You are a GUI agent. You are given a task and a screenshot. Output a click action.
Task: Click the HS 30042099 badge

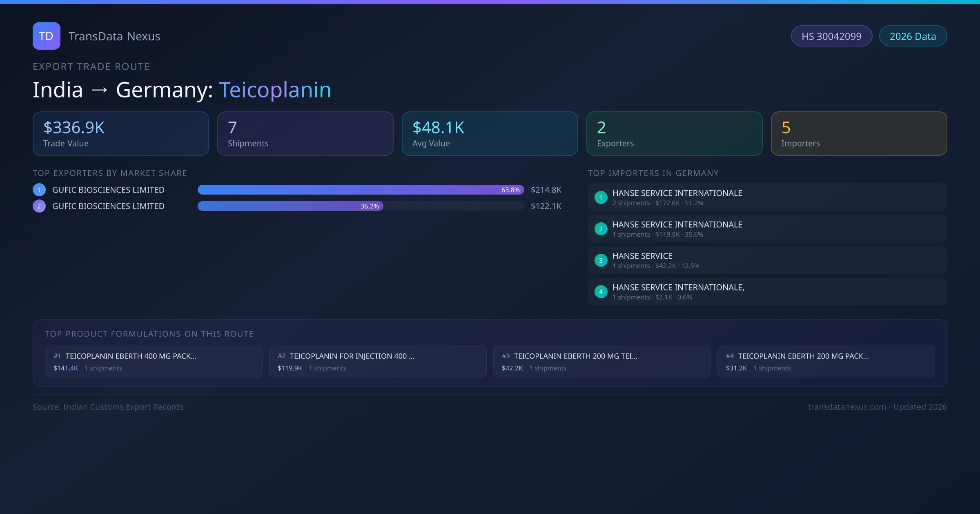pos(831,36)
